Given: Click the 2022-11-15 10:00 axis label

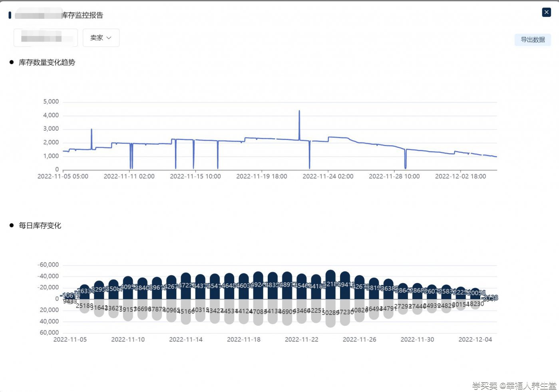Looking at the screenshot, I should pyautogui.click(x=195, y=176).
